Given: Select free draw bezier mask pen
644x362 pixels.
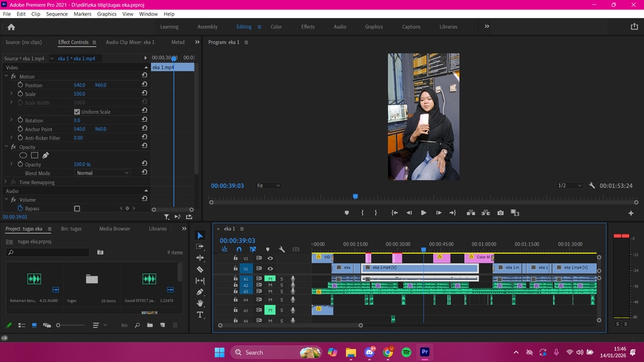Looking at the screenshot, I should click(46, 156).
